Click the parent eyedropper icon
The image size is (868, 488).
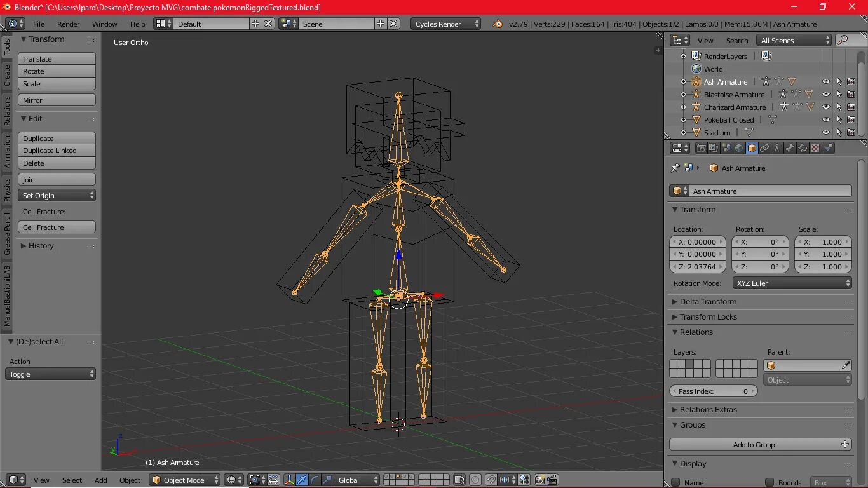point(846,365)
